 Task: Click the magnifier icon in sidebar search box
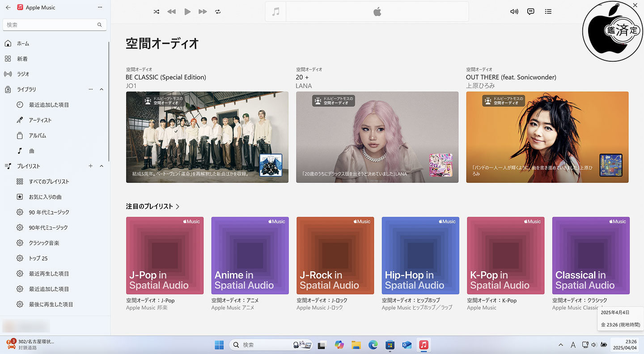click(100, 25)
